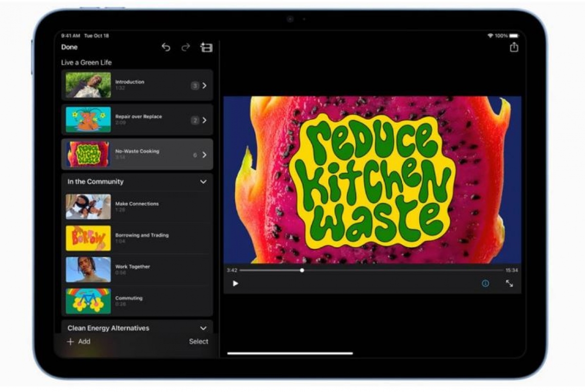Screen dimensions: 585x392
Task: Tap the battery status icon
Action: click(x=513, y=36)
